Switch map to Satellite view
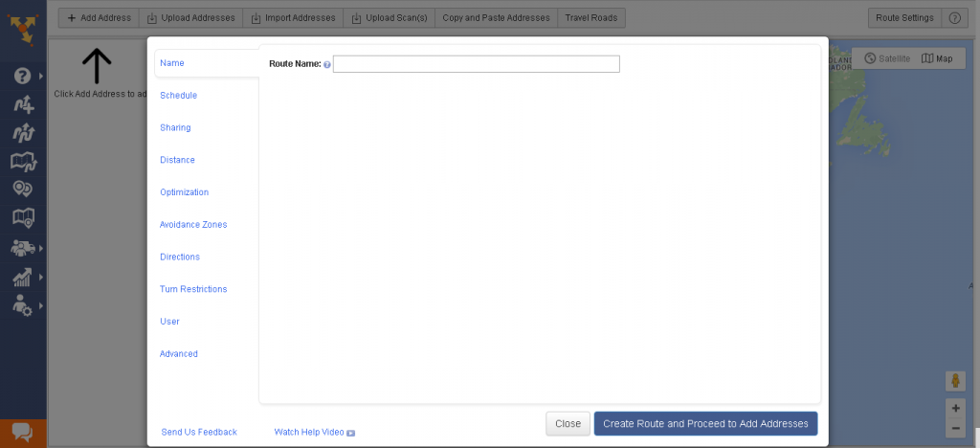Screen dimensions: 980x448 [x=886, y=58]
